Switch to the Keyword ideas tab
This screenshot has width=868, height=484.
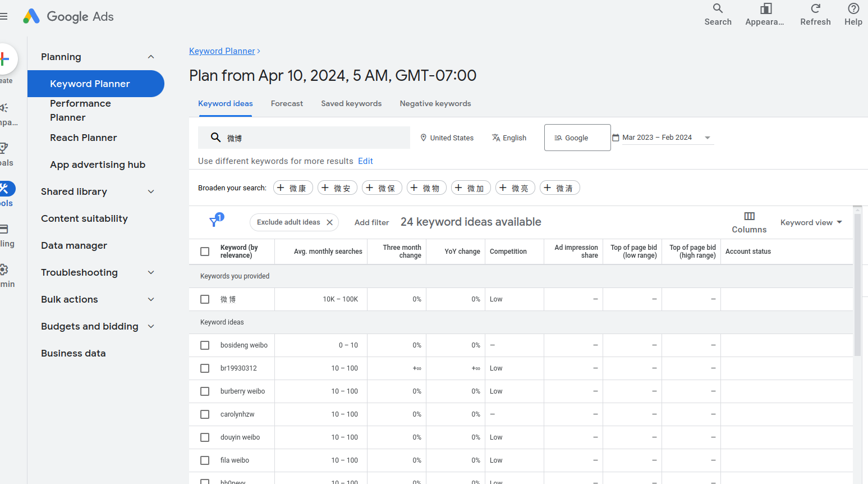coord(226,104)
